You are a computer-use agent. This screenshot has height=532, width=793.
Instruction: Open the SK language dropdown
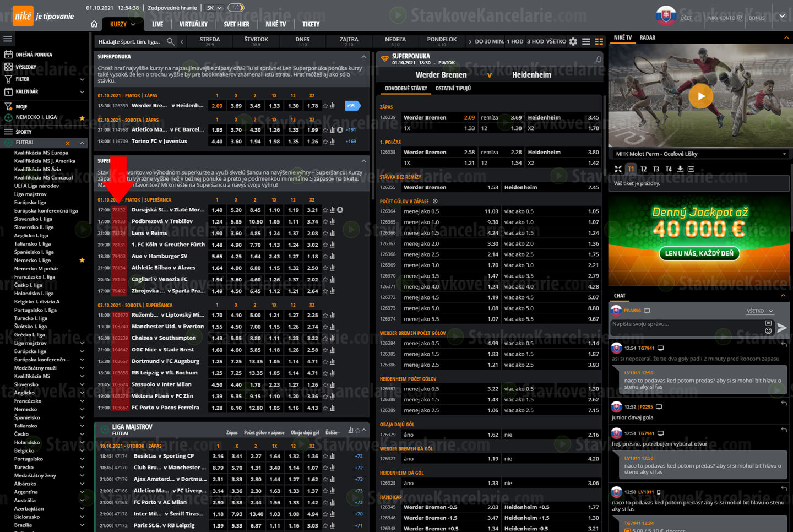click(214, 8)
